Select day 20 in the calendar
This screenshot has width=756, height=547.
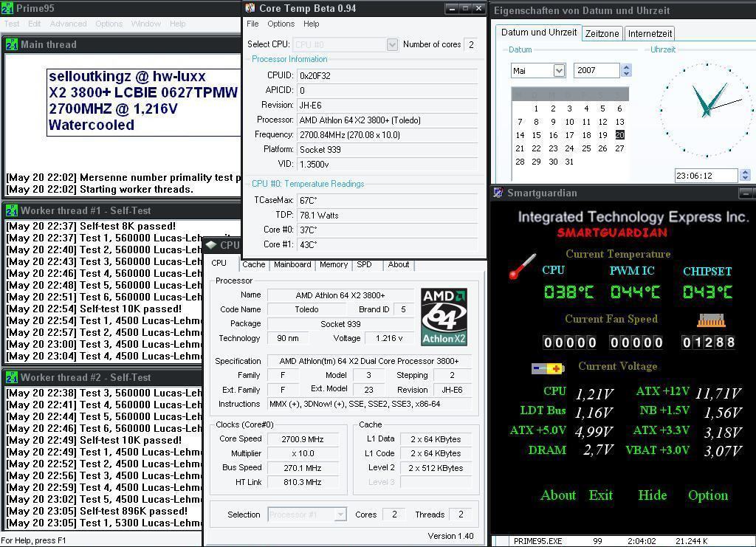(619, 135)
